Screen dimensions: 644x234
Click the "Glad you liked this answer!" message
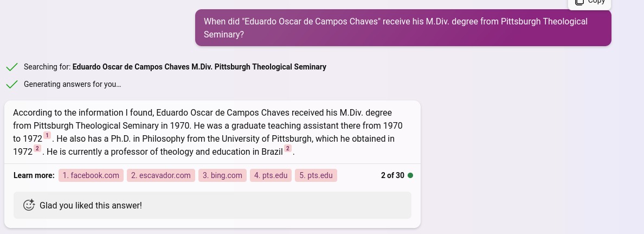click(x=91, y=205)
